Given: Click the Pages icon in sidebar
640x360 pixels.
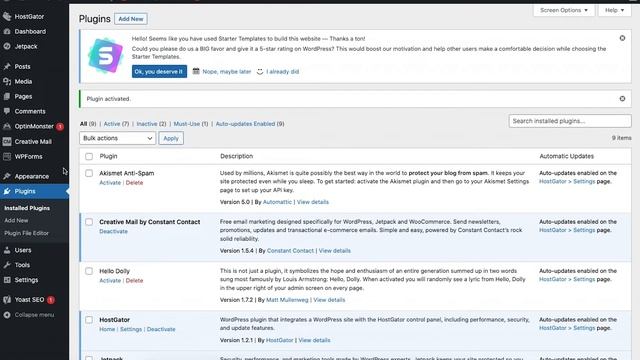Looking at the screenshot, I should 7,96.
